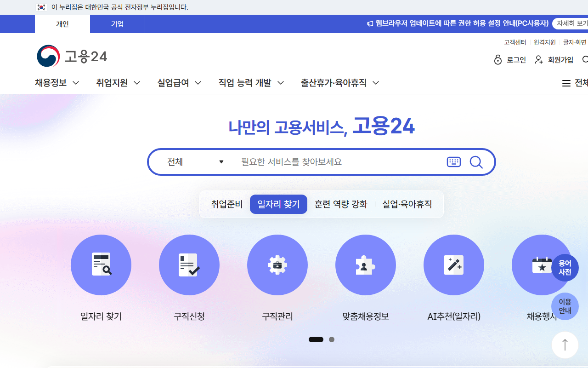
Task: Switch the service filter to 취업준비
Action: (227, 204)
